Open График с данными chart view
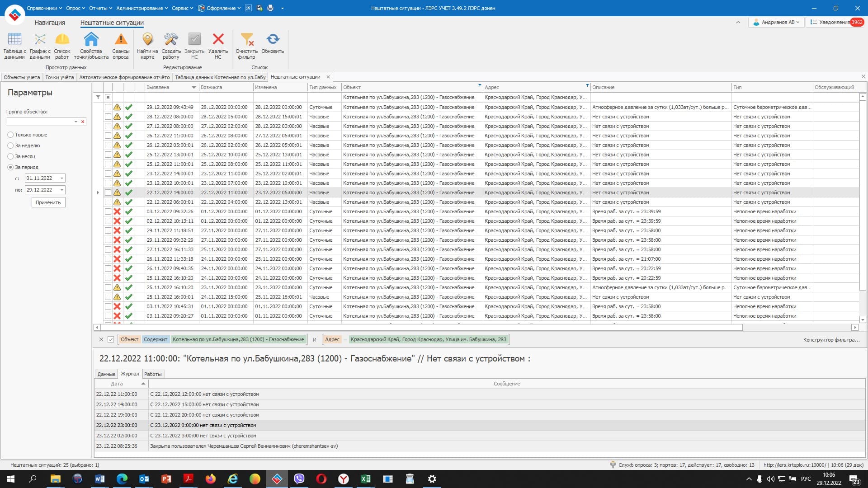Screen dimensions: 868x488 coord(40,46)
